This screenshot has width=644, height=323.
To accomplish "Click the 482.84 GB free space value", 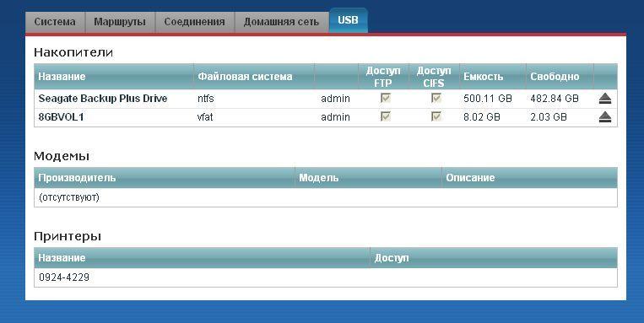I will pos(554,99).
